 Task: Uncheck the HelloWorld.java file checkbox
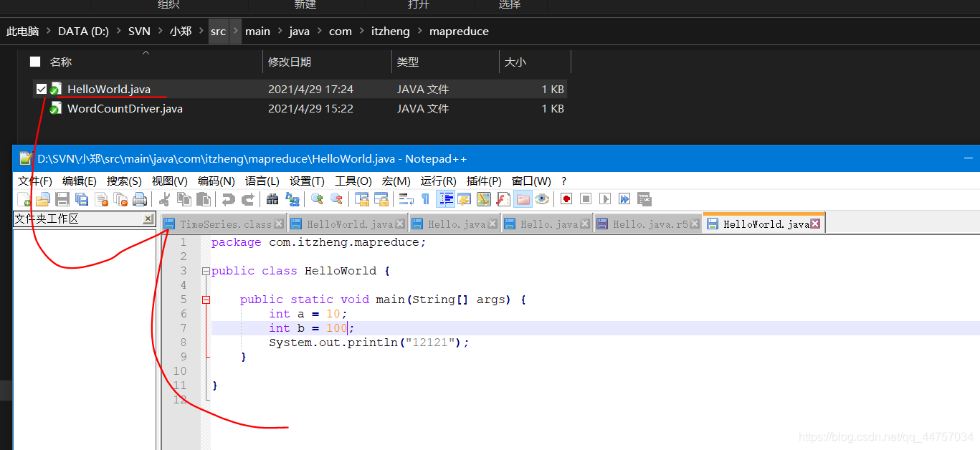pyautogui.click(x=41, y=90)
